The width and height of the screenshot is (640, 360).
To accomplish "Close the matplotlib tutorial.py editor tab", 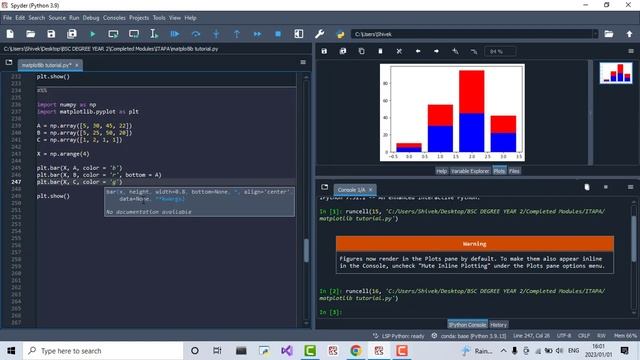I will 77,65.
